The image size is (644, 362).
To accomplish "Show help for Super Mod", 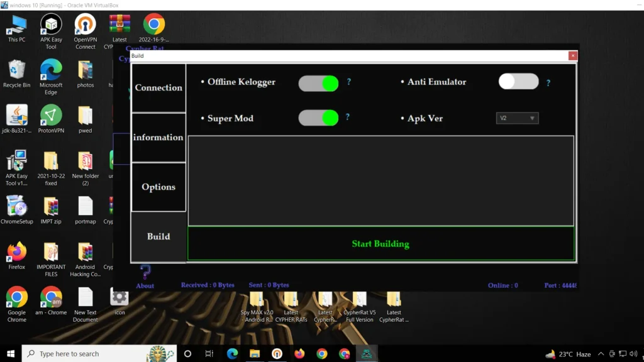I will (347, 117).
